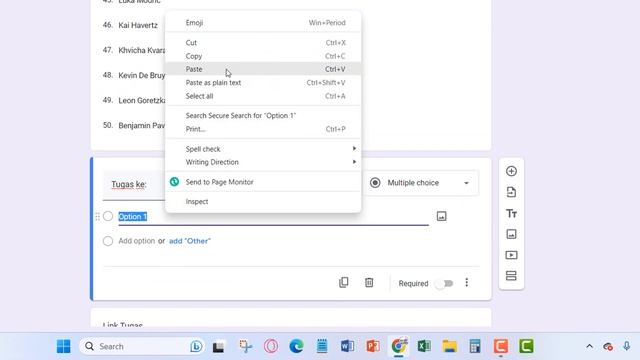640x360 pixels.
Task: Click the Add question plus icon
Action: (511, 171)
